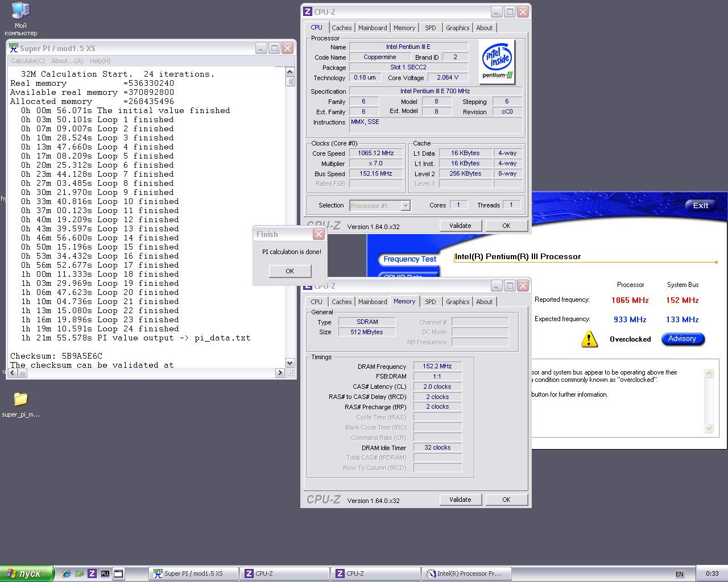Select SPD tab in bottom CPU-Z window
The image size is (728, 582).
coord(431,302)
